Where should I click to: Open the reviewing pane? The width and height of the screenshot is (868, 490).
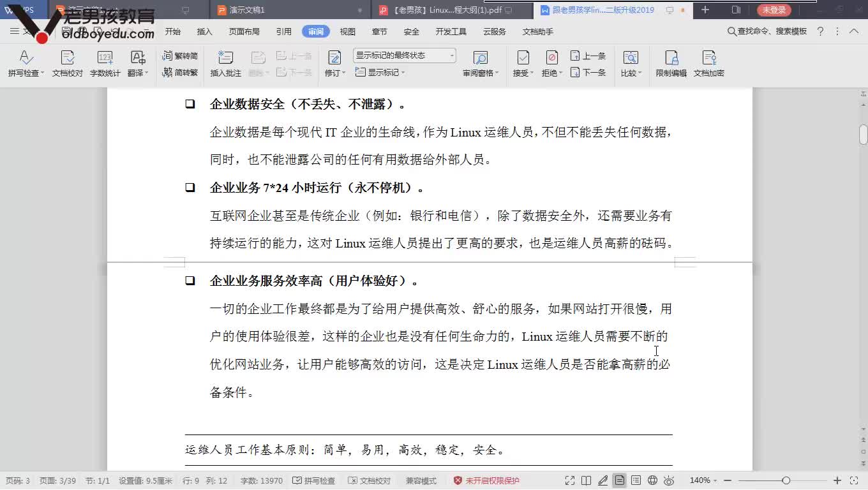point(480,58)
